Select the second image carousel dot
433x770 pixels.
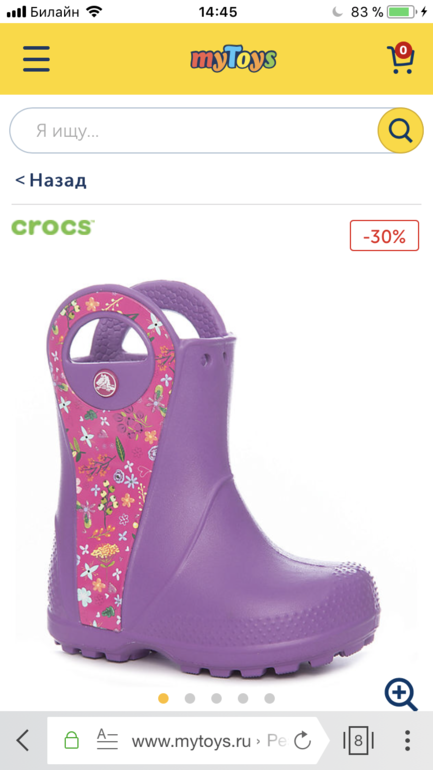click(190, 698)
